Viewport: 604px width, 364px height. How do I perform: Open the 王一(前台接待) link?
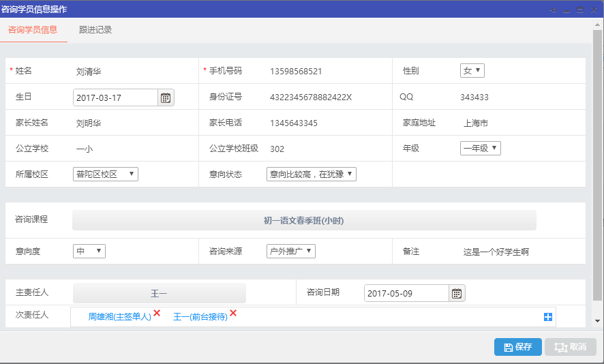tap(200, 316)
